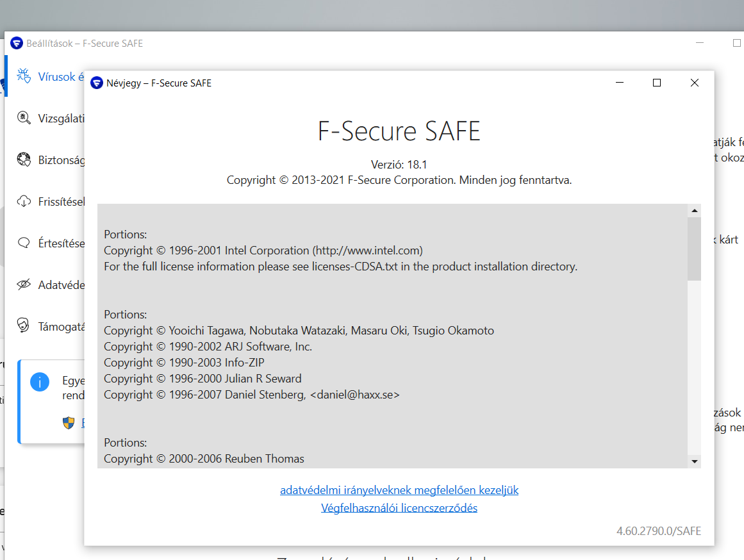The height and width of the screenshot is (560, 744).
Task: Open the Vírusok settings bug icon
Action: pos(24,76)
